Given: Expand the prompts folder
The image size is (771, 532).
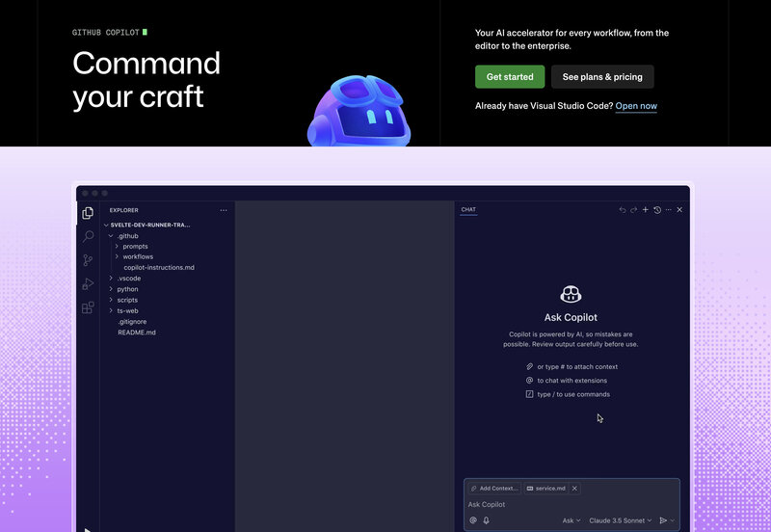Looking at the screenshot, I should (x=117, y=247).
